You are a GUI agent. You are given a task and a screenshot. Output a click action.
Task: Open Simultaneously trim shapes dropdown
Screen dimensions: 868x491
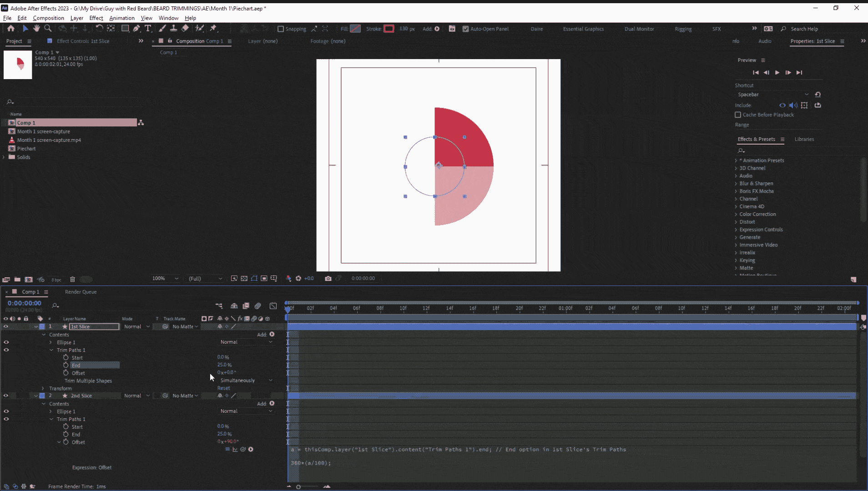click(x=246, y=381)
